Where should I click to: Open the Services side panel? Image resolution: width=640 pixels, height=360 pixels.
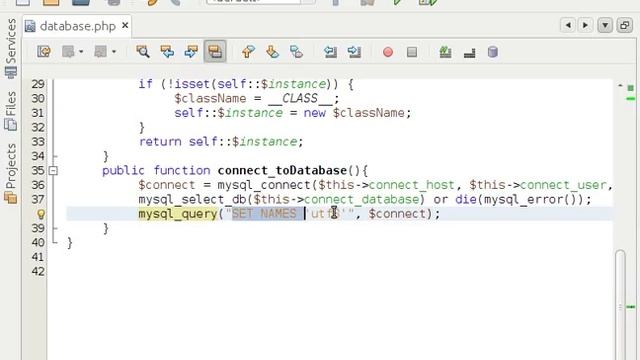pyautogui.click(x=11, y=48)
